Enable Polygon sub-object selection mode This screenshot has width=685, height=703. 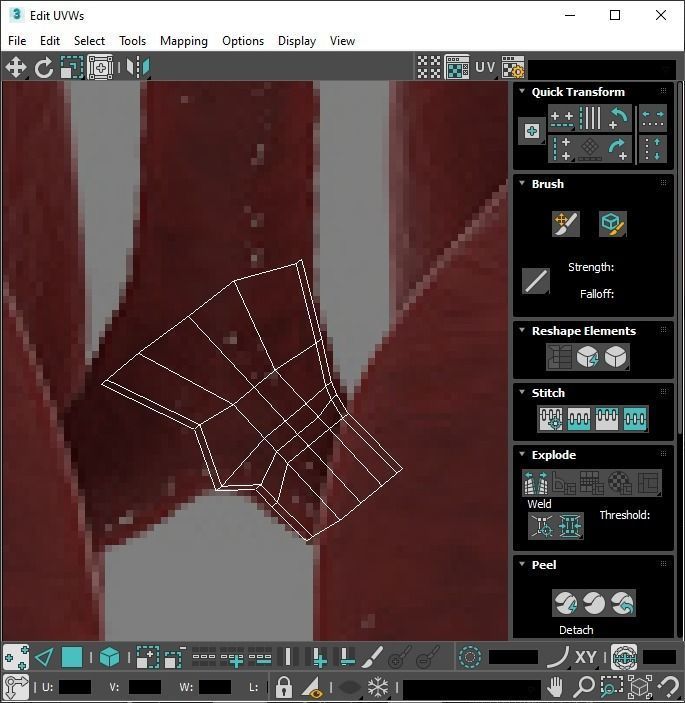(x=72, y=658)
